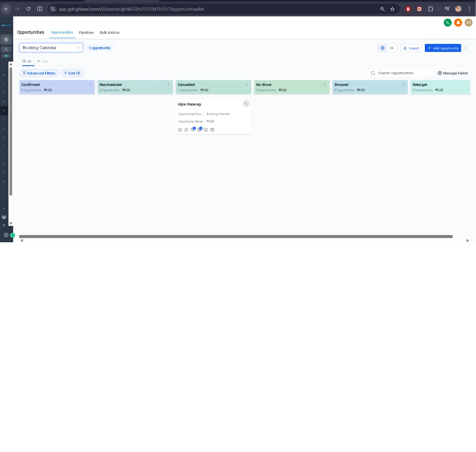Open the conversation chat icon on the card
Viewport: 476px width, 452px height.
[186, 130]
